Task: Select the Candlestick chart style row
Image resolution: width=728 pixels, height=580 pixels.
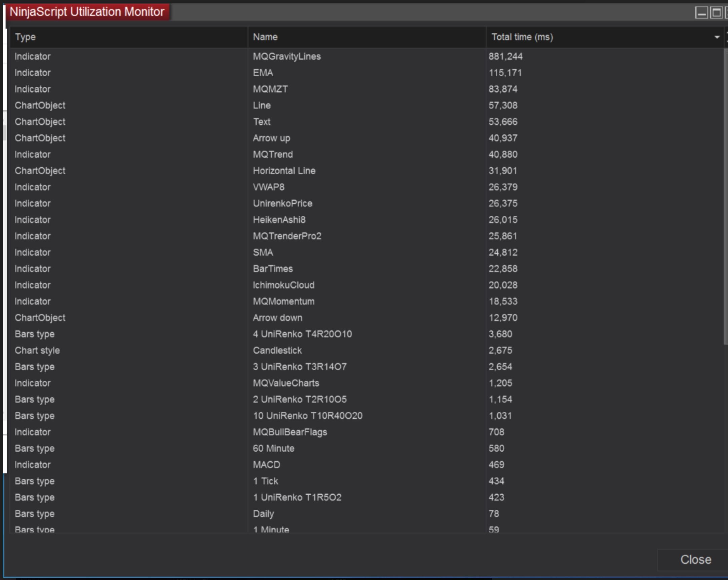Action: pyautogui.click(x=277, y=350)
